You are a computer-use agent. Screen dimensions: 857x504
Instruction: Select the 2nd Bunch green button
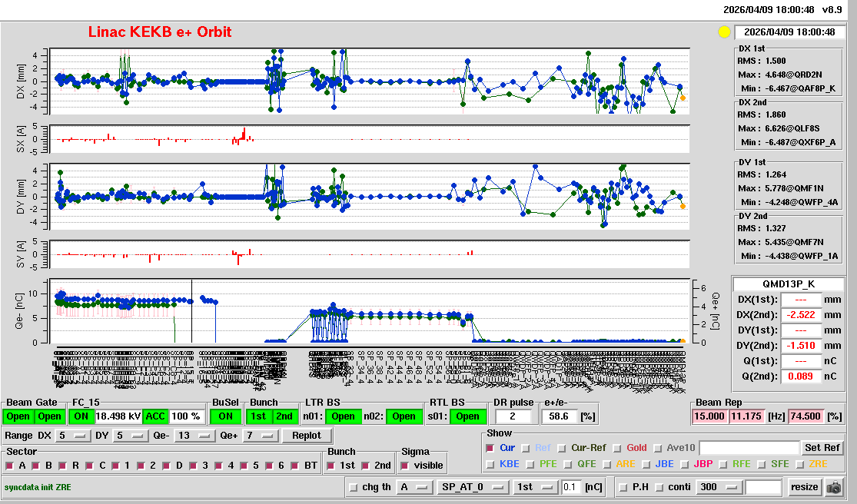284,416
